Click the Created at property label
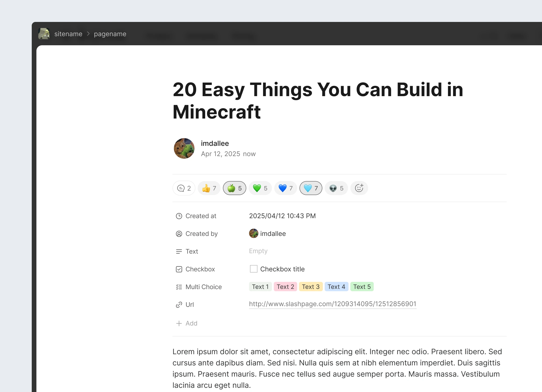This screenshot has width=542, height=392. click(x=201, y=216)
